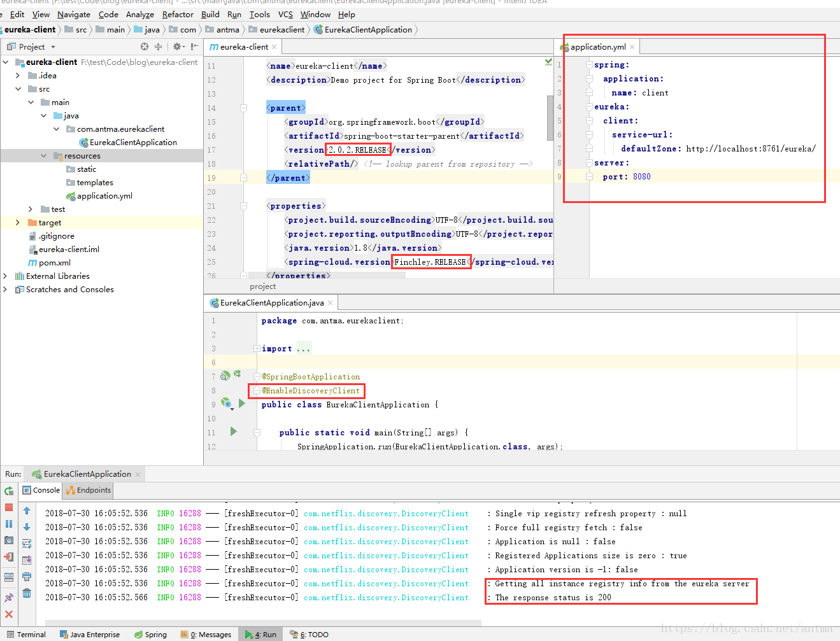Stop the running application with the red square
Viewport: 840px width, 641px height.
pos(9,507)
